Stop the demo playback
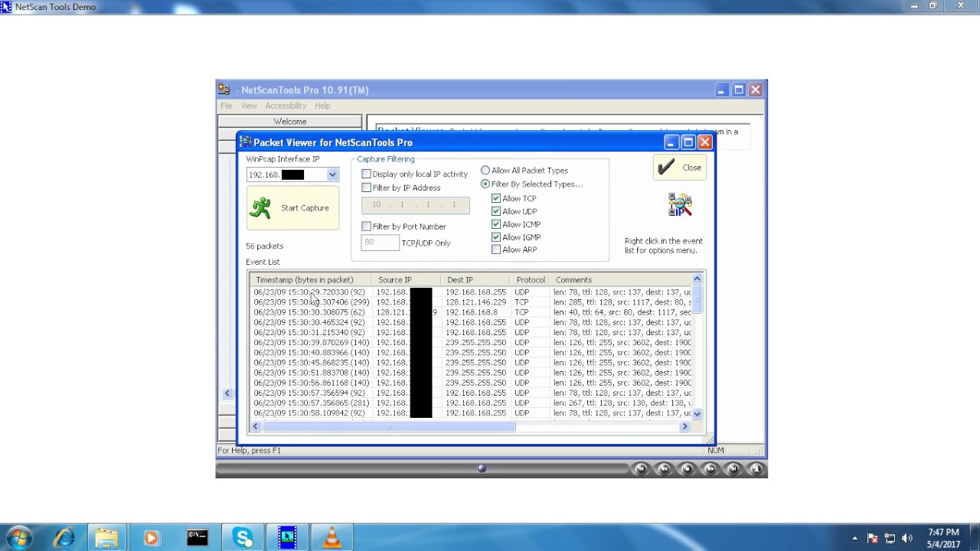Screen dimensions: 980x551 [687, 468]
